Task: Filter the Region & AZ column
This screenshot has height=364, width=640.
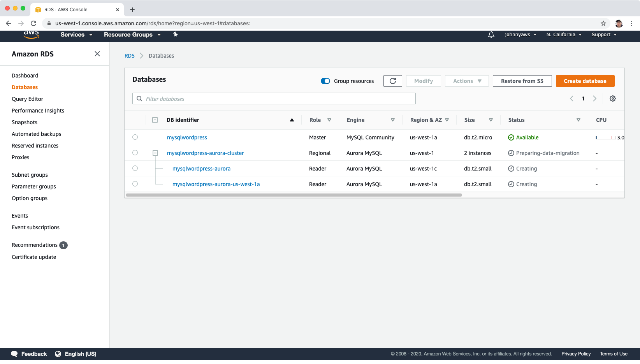Action: pos(447,120)
